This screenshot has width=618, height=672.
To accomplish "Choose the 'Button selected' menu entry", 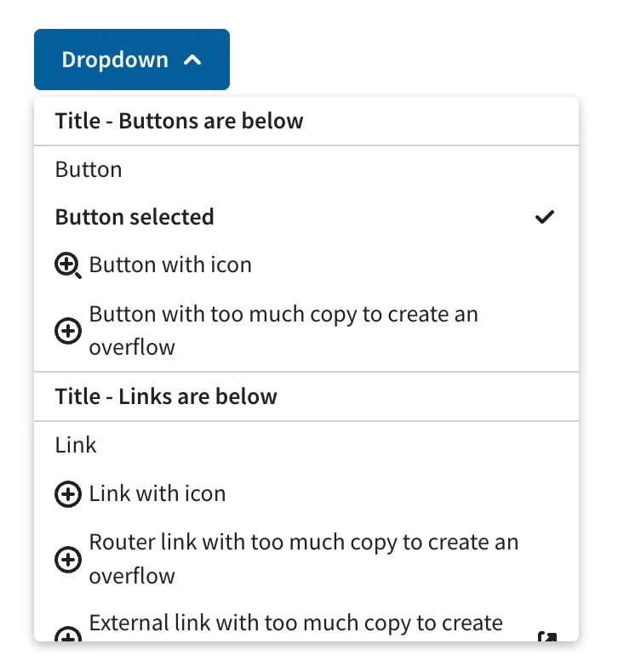I will click(134, 217).
